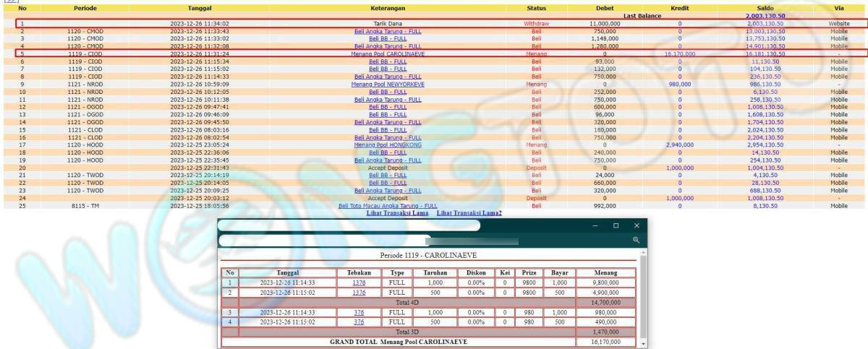Click Tebakan 376 link in popup row 3
The height and width of the screenshot is (349, 868).
click(359, 312)
